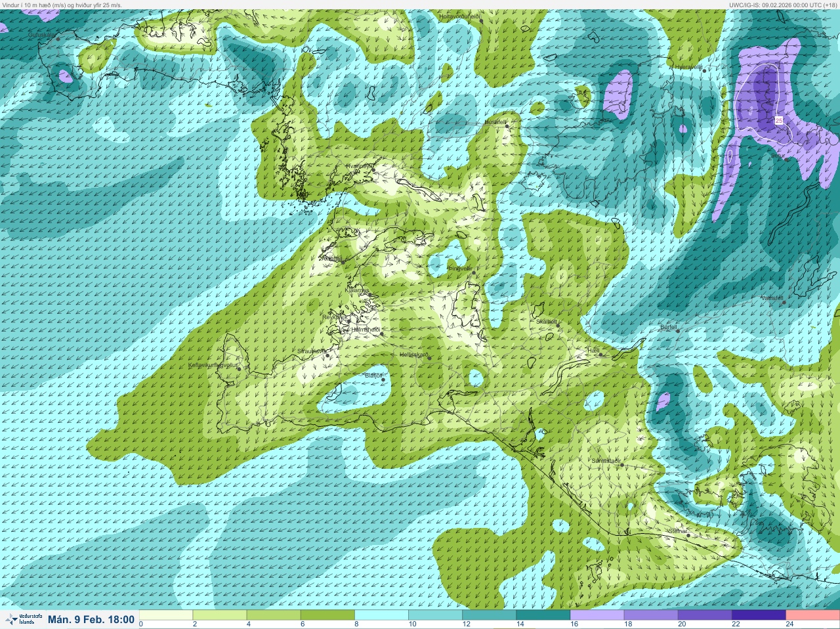Click the Steinar station label

(677, 531)
